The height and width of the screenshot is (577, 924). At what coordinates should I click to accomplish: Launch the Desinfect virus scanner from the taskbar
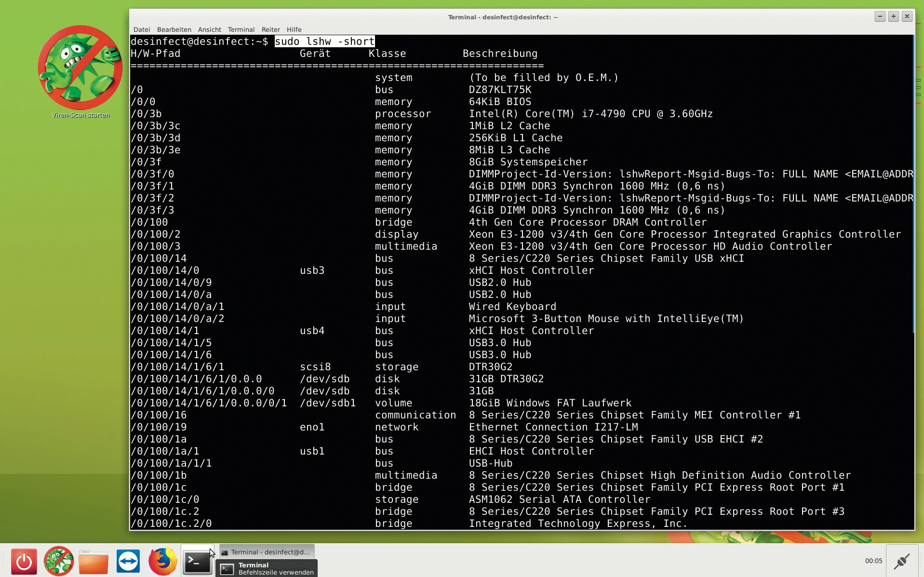(x=59, y=562)
